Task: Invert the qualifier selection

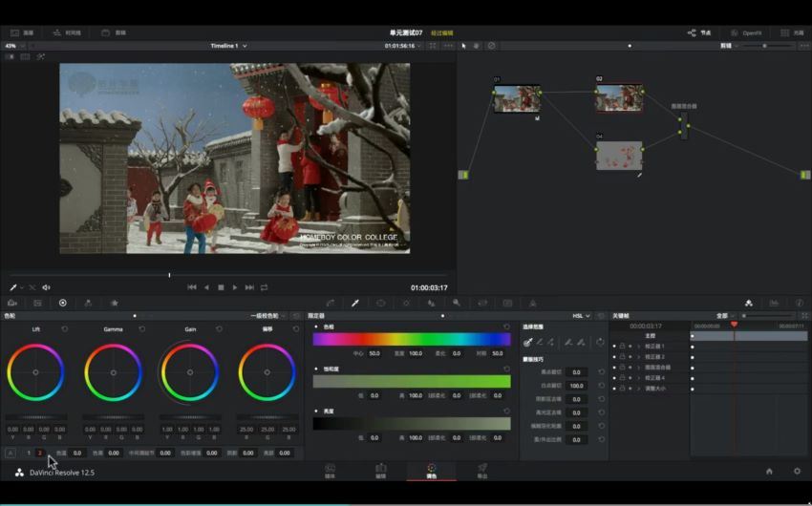Action: click(600, 342)
